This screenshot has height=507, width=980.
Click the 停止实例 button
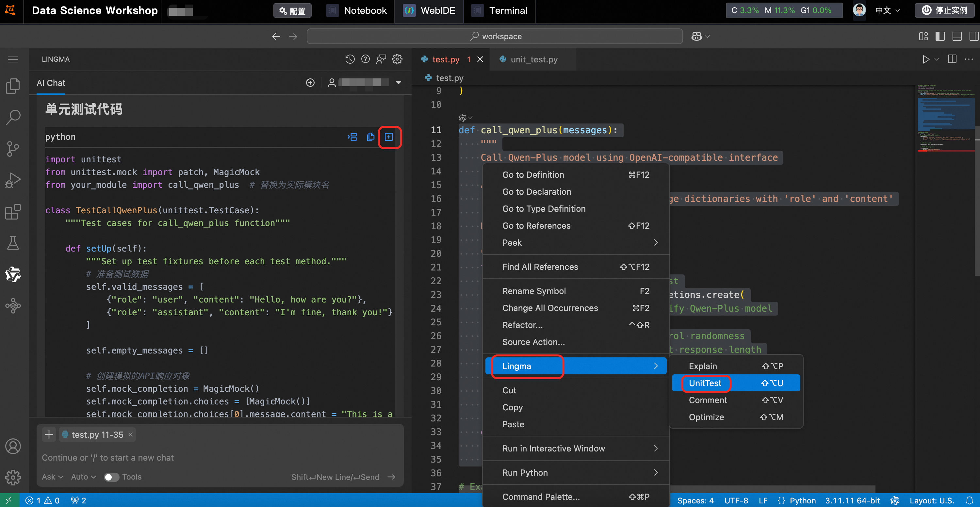coord(945,11)
